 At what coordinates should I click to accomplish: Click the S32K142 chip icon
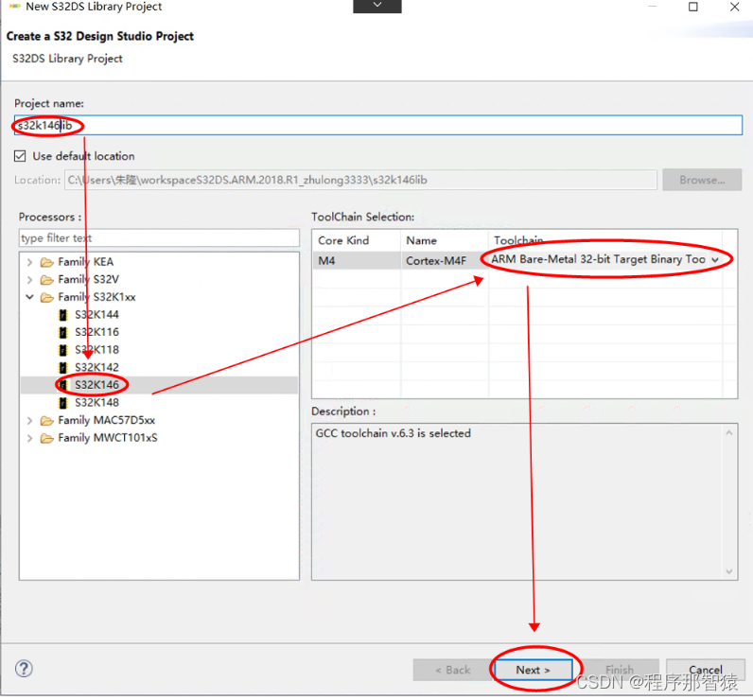tap(63, 368)
